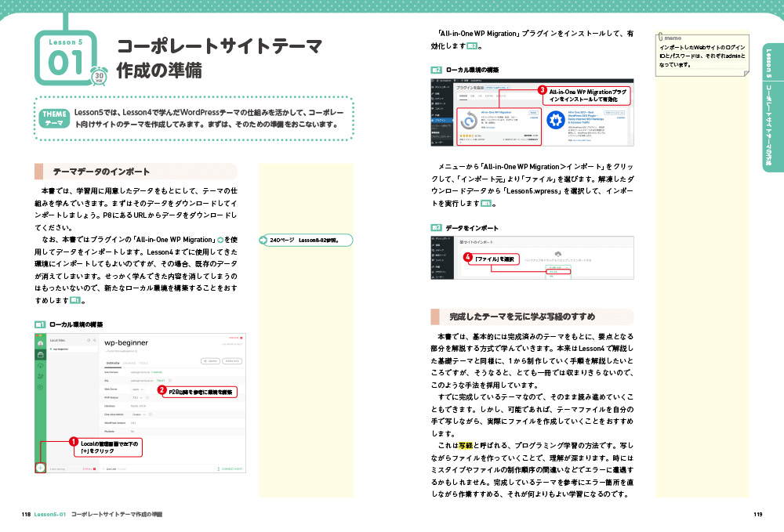Click the page number 119 footer
The image size is (784, 532).
click(758, 515)
